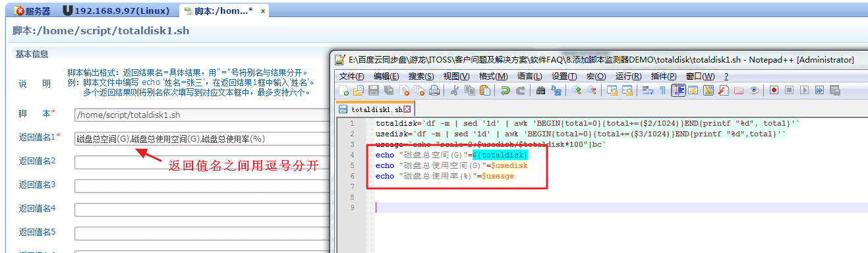The width and height of the screenshot is (868, 253).
Task: Zoom out using the magnifier minus icon
Action: tap(591, 90)
